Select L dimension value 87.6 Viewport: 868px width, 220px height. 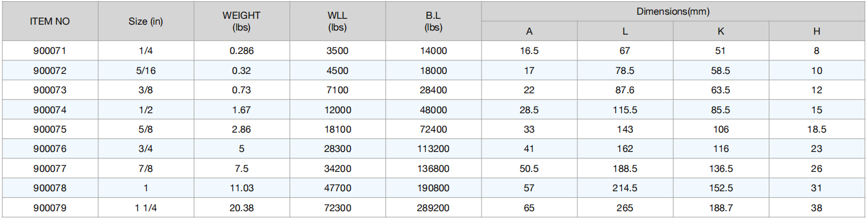pyautogui.click(x=625, y=90)
